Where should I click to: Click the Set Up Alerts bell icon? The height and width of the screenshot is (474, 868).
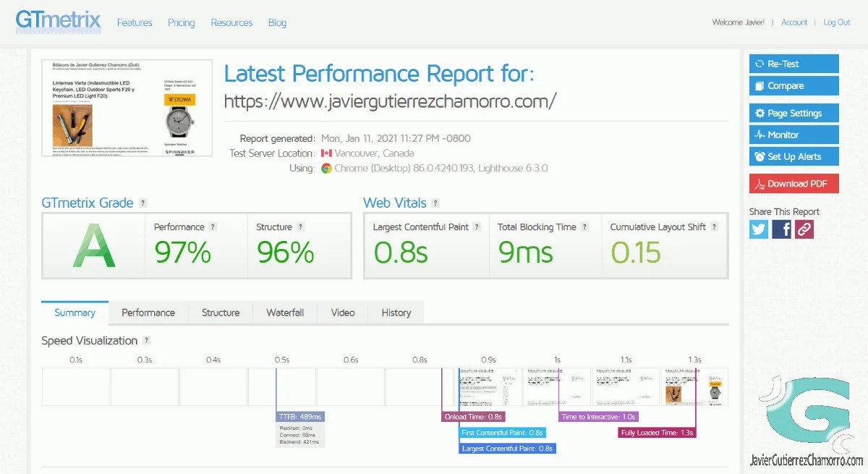(x=759, y=156)
